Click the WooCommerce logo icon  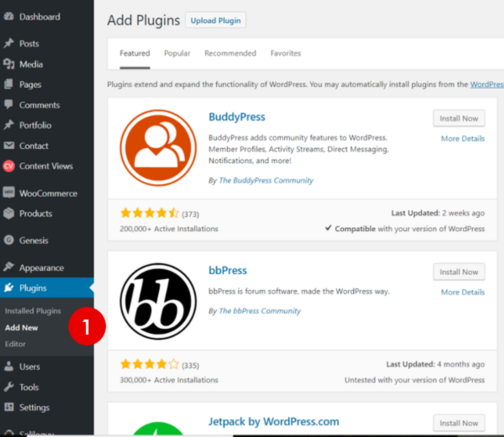9,193
